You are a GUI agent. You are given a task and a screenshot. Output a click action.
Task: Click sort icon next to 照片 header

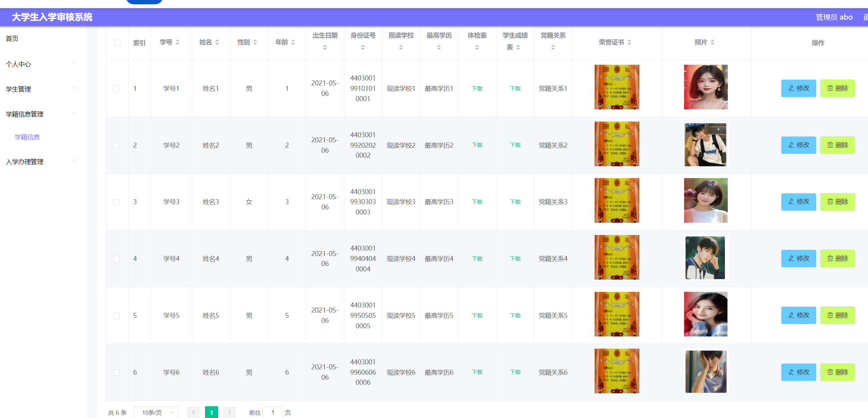tap(712, 42)
